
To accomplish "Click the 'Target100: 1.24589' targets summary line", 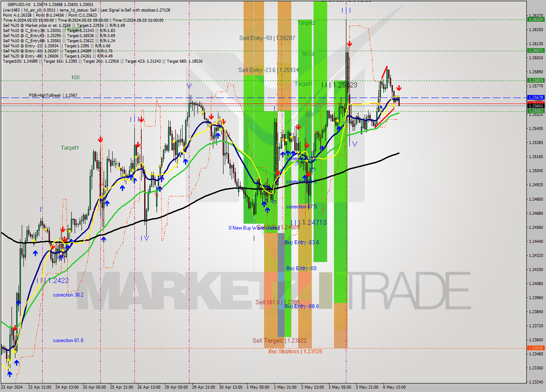I will click(103, 61).
